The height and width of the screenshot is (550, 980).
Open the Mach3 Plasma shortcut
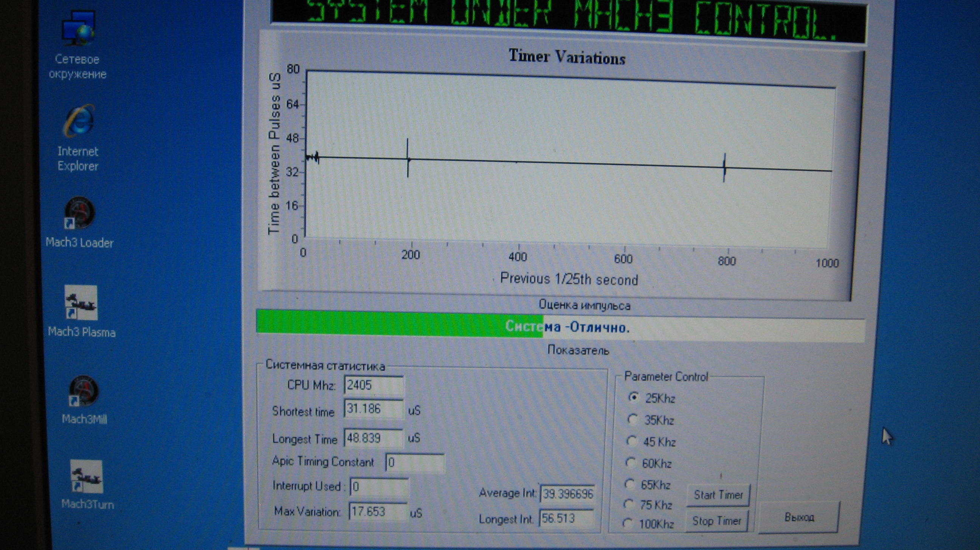click(81, 303)
